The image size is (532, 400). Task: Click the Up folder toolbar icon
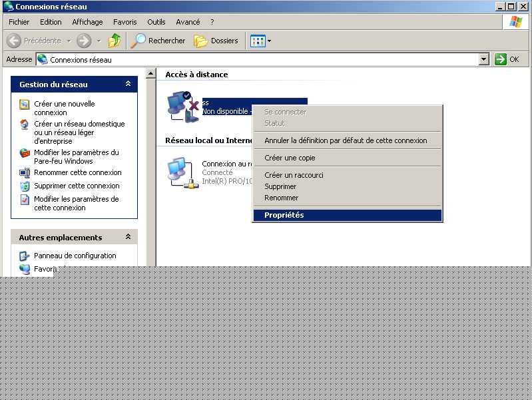pyautogui.click(x=115, y=41)
